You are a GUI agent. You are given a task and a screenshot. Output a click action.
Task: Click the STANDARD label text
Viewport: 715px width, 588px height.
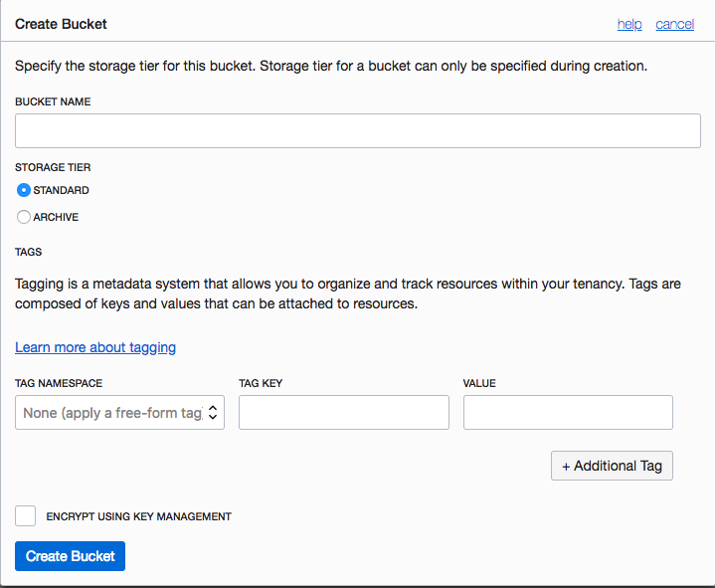(61, 190)
